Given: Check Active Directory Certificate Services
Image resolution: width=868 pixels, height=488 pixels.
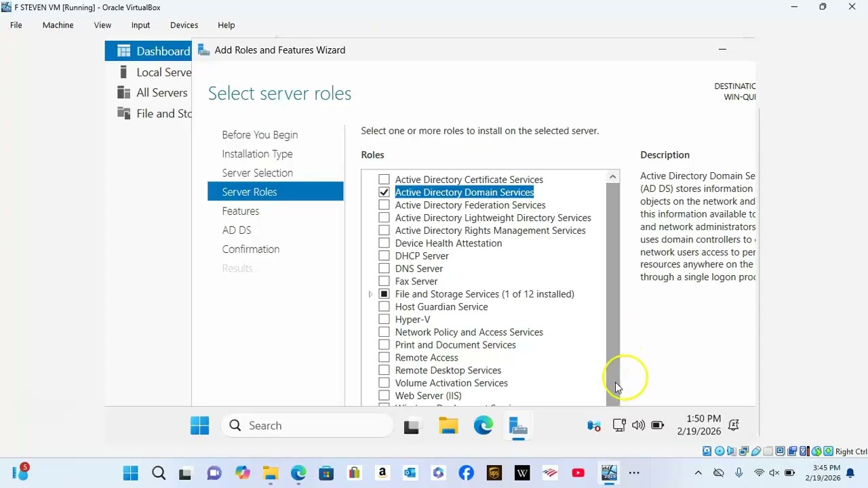Looking at the screenshot, I should coord(384,180).
